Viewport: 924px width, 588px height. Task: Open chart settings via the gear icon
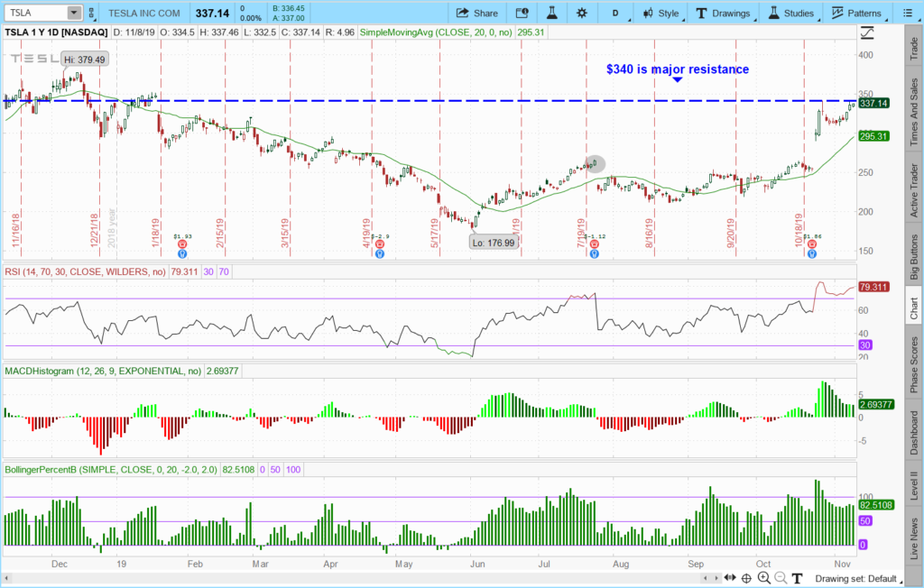582,13
